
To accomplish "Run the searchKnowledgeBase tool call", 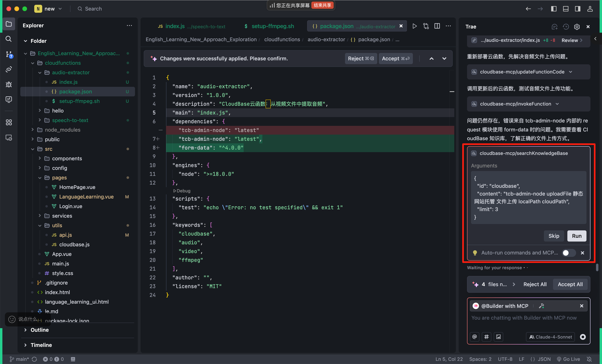I will click(x=577, y=236).
